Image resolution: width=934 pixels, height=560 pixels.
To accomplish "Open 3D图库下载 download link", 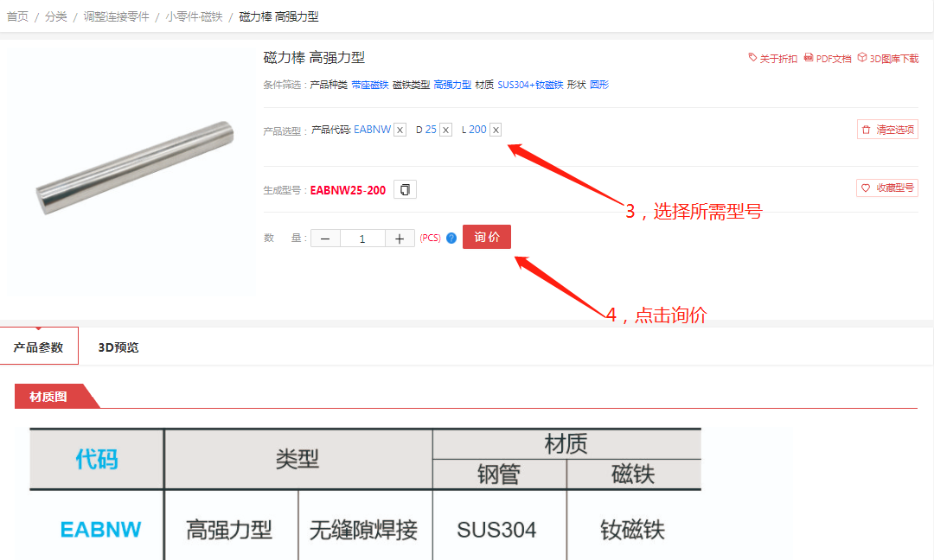I will (888, 59).
